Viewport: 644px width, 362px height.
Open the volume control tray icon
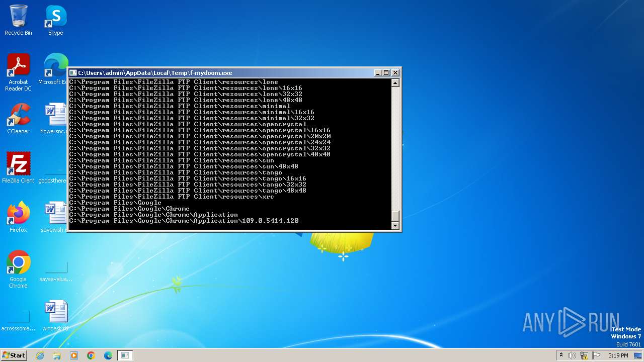pyautogui.click(x=572, y=355)
